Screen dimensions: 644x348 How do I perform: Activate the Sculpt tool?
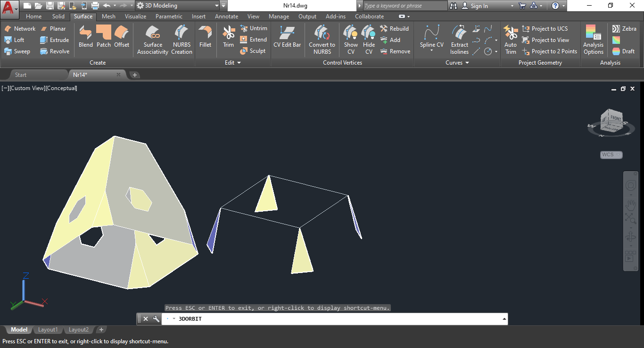click(x=254, y=51)
